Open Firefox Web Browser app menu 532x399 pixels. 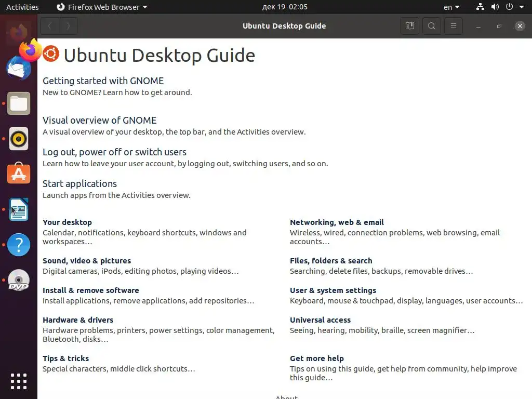102,7
